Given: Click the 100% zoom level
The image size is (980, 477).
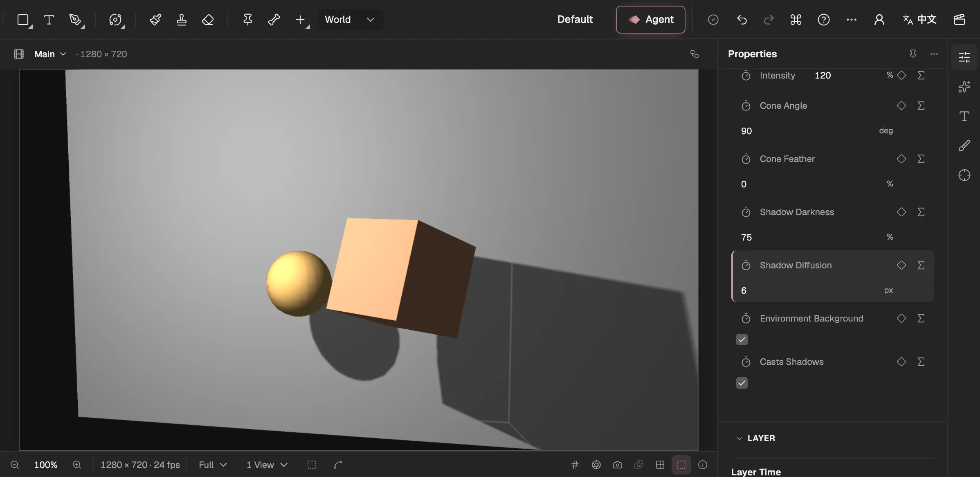Looking at the screenshot, I should click(46, 465).
